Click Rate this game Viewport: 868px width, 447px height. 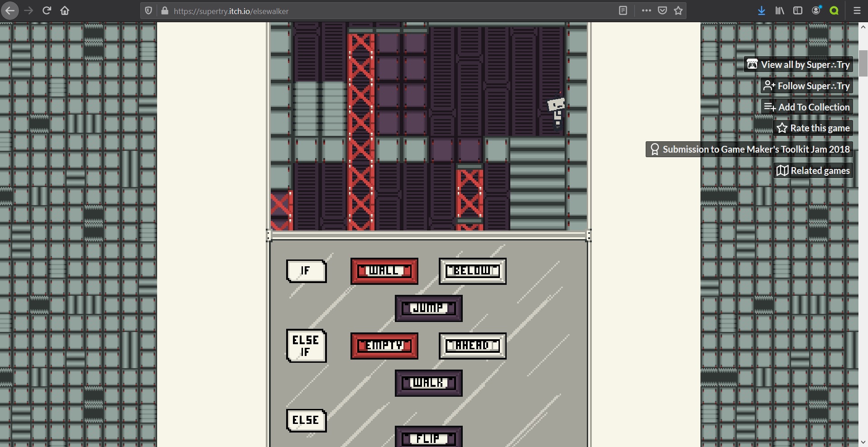(x=813, y=128)
